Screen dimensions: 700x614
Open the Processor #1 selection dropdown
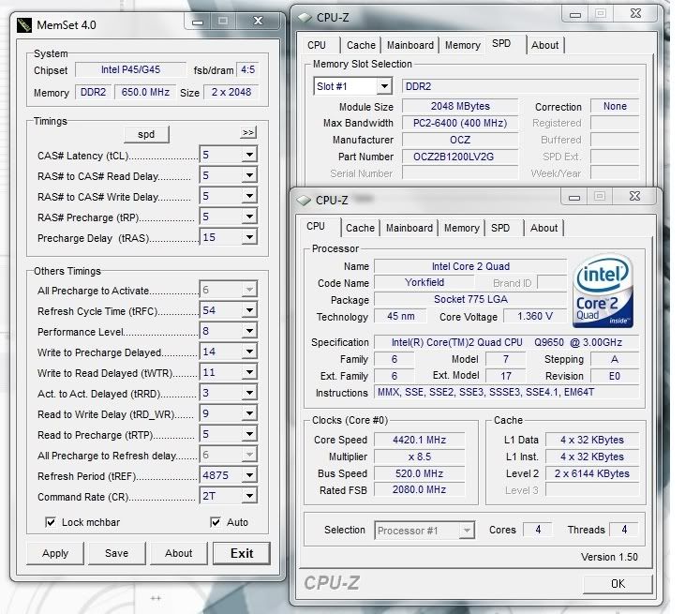coord(467,531)
